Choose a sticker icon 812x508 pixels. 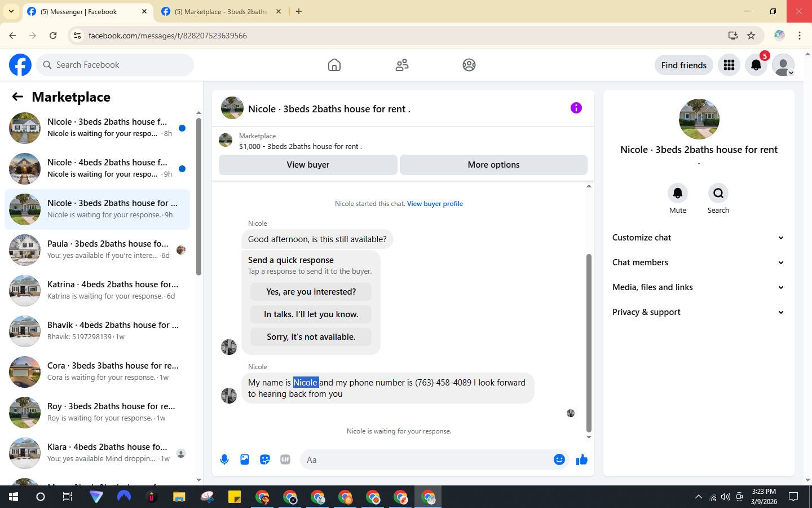click(x=265, y=459)
